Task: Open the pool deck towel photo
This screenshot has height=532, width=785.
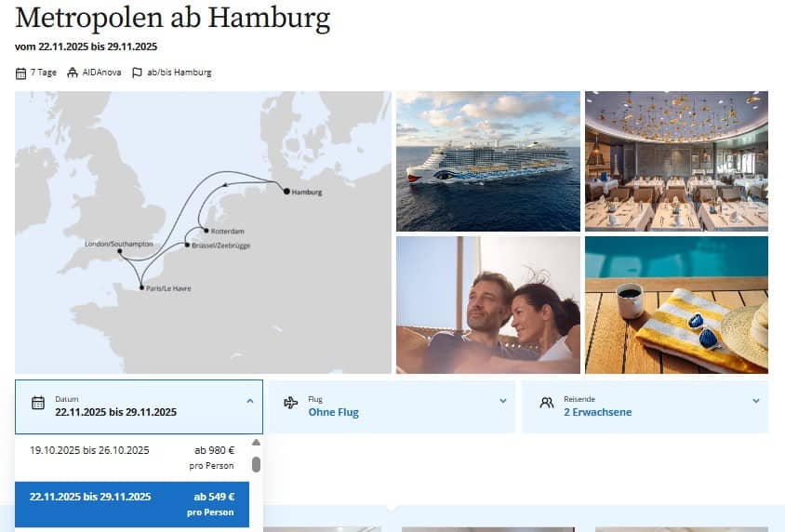Action: [x=676, y=305]
